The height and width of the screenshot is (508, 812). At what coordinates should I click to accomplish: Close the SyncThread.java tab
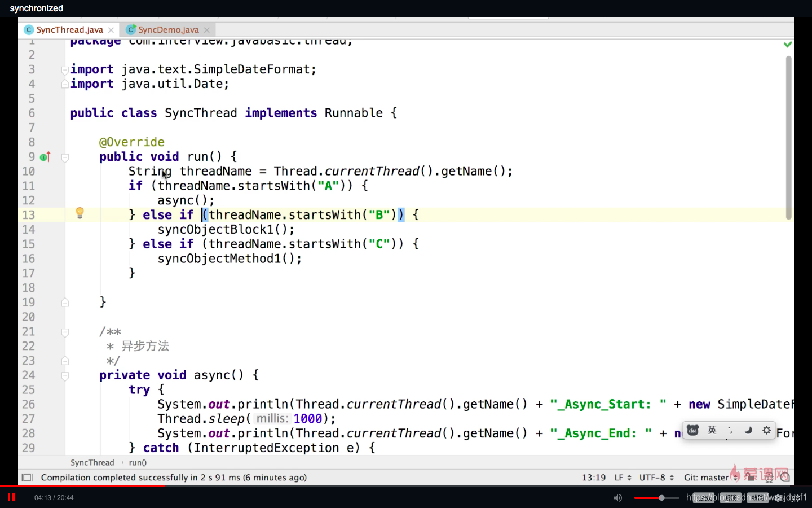pos(111,30)
